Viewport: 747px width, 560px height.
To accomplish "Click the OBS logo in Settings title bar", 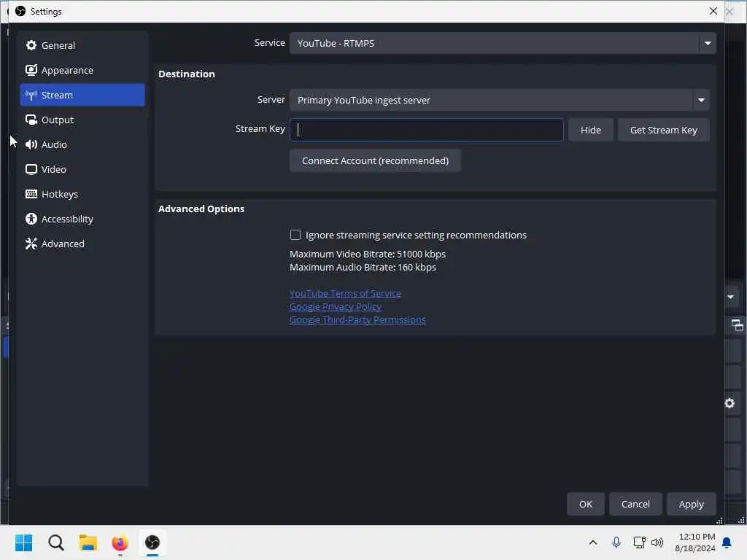I will pos(20,11).
